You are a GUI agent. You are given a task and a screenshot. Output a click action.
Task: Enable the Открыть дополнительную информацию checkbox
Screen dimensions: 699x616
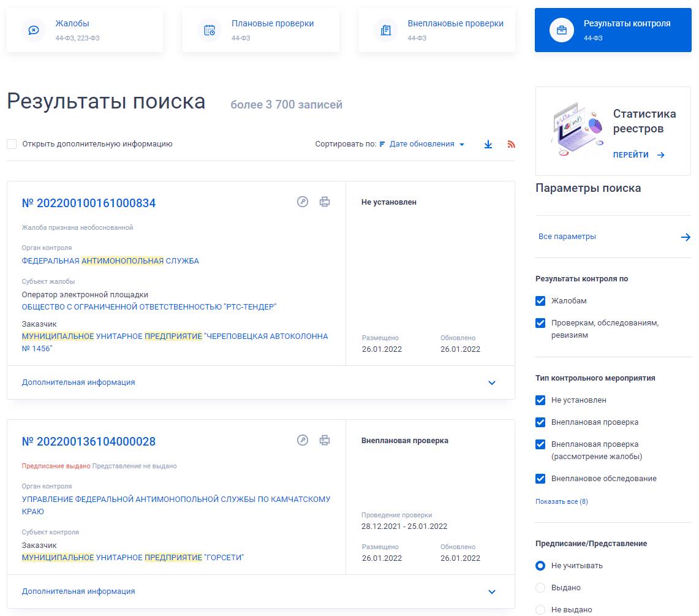tap(10, 143)
